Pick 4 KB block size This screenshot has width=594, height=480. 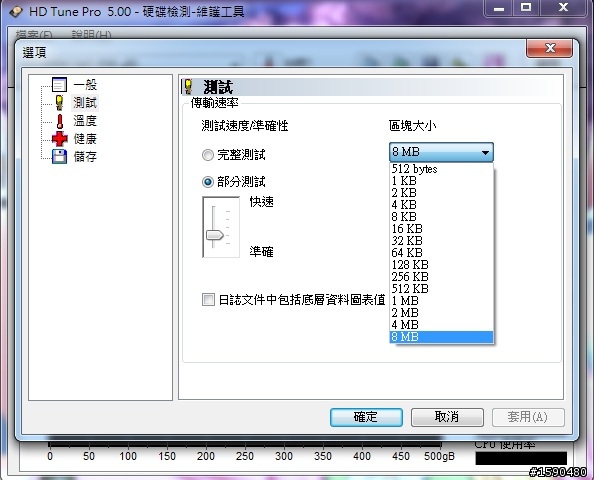tap(441, 205)
